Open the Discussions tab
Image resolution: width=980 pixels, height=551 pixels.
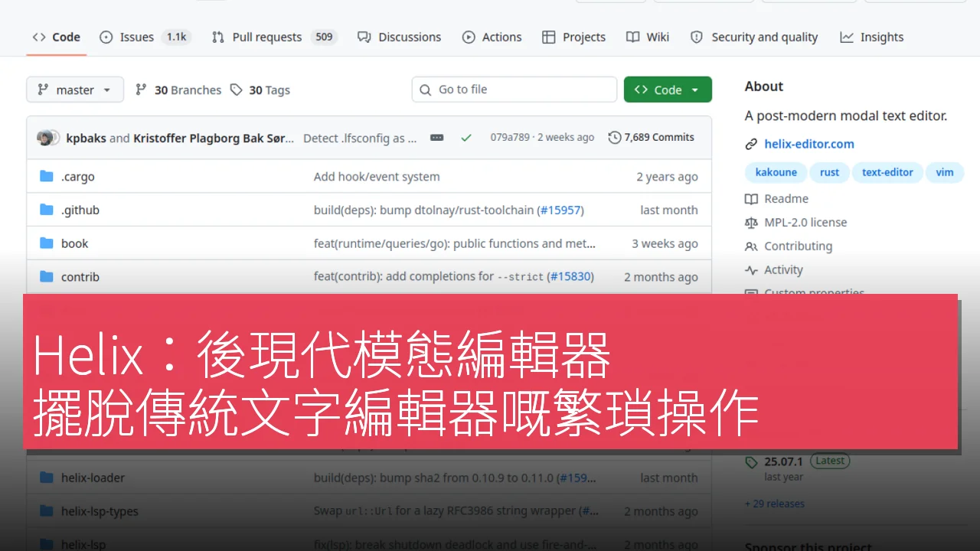[399, 37]
